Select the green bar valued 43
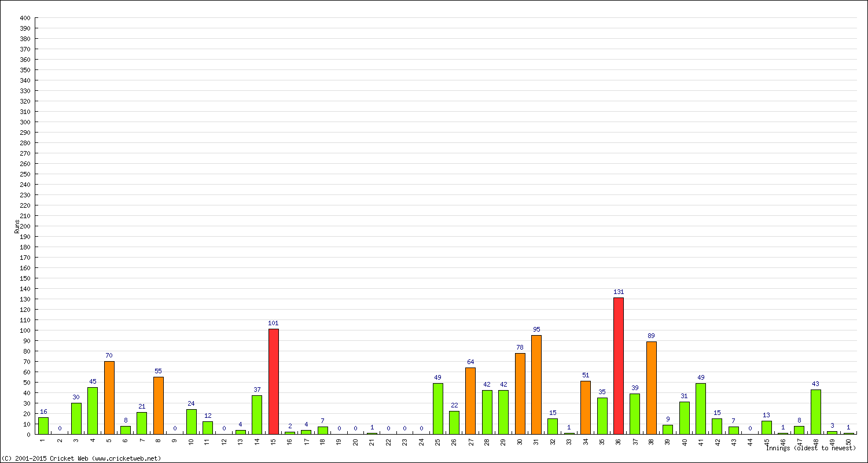This screenshot has width=868, height=463. (x=816, y=412)
